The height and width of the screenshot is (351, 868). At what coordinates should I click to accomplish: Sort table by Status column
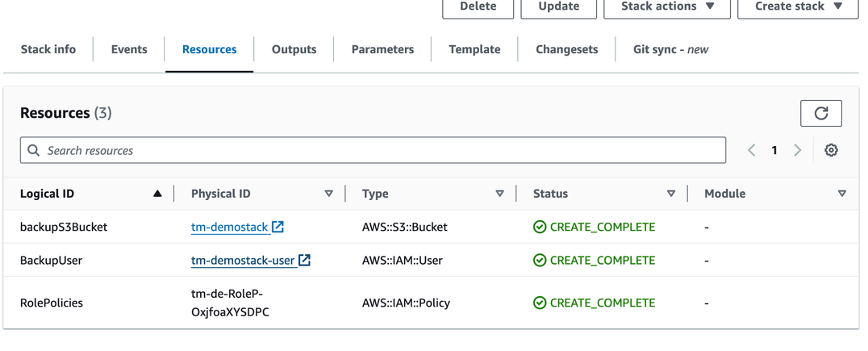coord(670,194)
